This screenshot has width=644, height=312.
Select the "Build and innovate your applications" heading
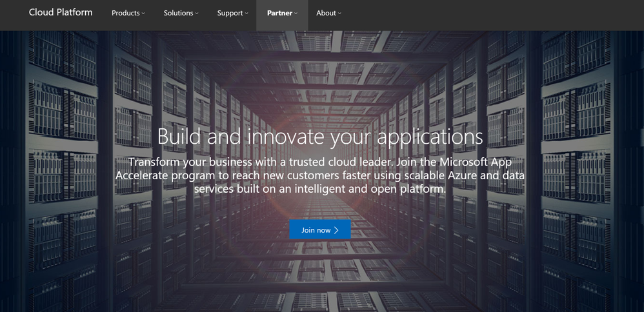(x=320, y=137)
